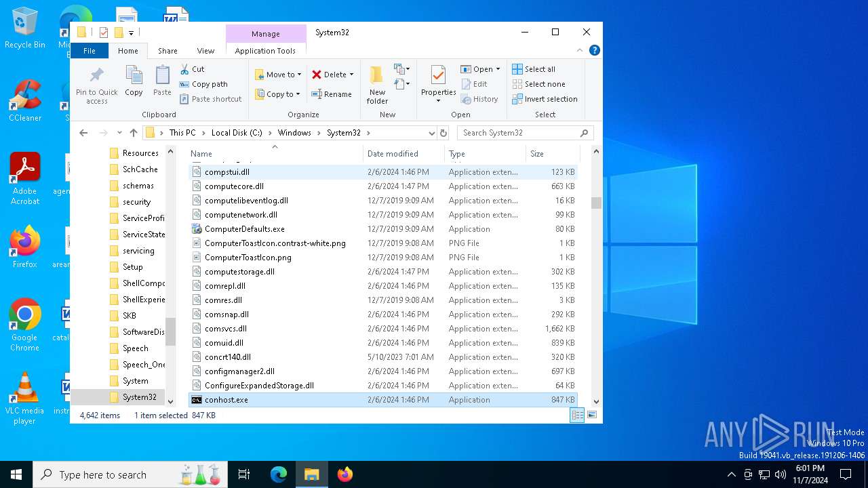Viewport: 868px width, 488px height.
Task: Click Pin to Quick access icon
Action: pos(97,85)
